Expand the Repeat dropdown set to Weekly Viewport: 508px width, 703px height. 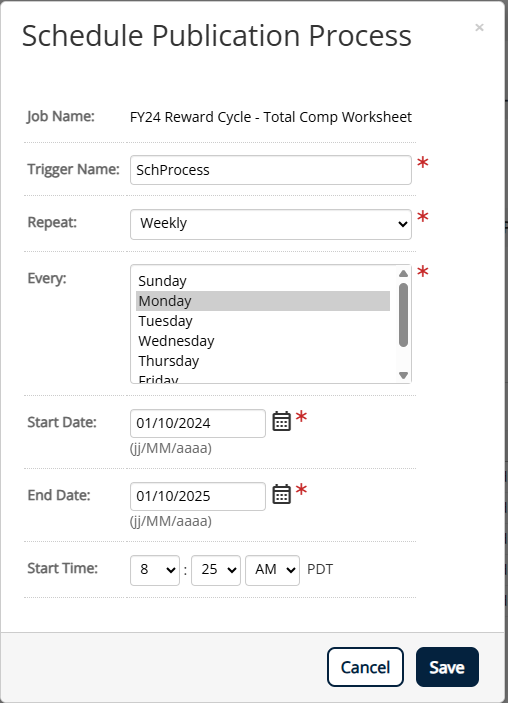point(271,224)
